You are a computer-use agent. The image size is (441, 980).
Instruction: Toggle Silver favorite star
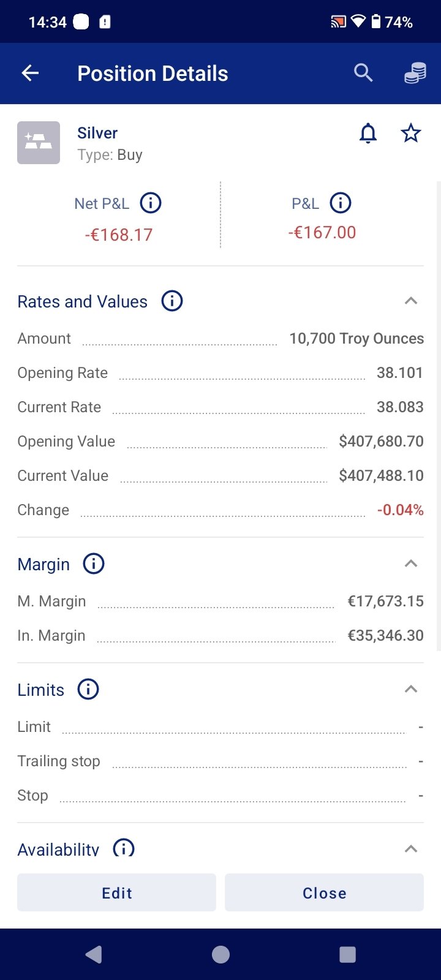[411, 133]
